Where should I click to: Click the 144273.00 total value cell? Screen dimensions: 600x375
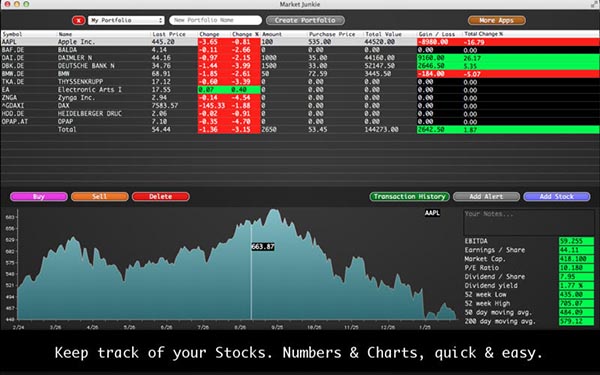click(382, 130)
